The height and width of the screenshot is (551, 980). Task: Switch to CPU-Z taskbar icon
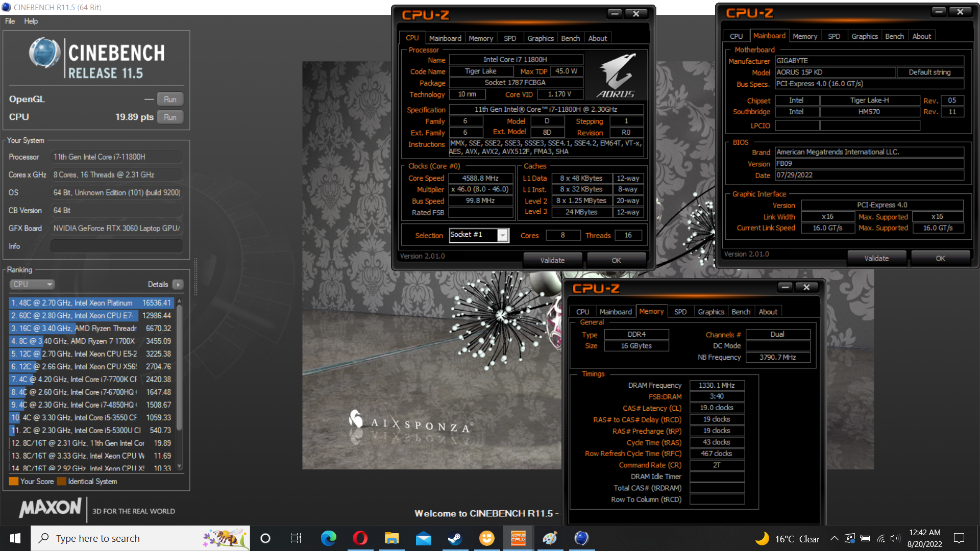[518, 538]
